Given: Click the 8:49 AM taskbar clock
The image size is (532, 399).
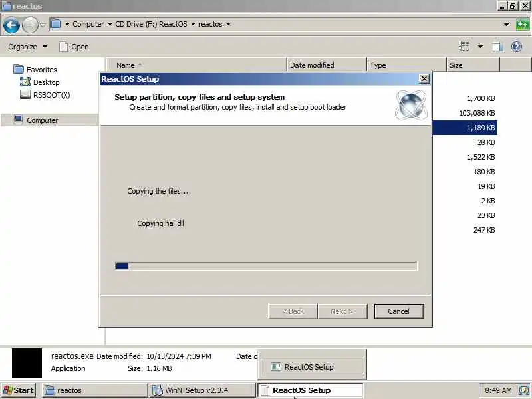Looking at the screenshot, I should (x=498, y=390).
